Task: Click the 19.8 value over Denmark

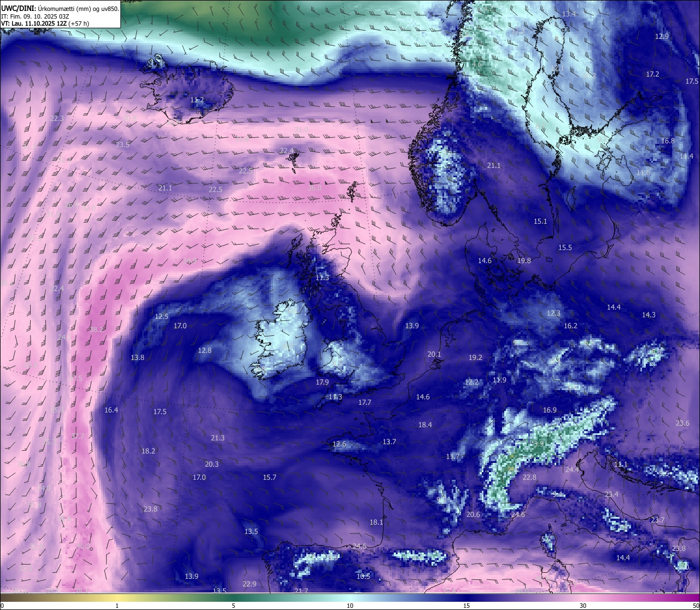Action: pyautogui.click(x=524, y=260)
